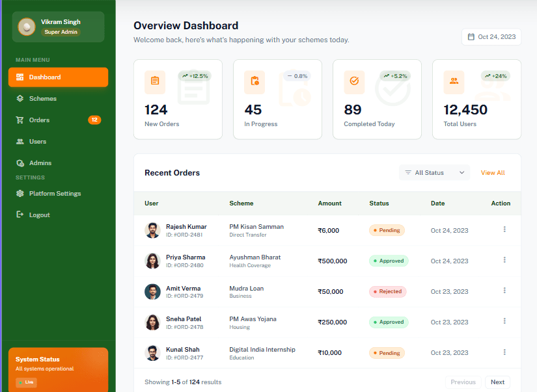Click Kunal Shah's avatar photo
Viewport: 537px width, 392px height.
click(x=152, y=353)
